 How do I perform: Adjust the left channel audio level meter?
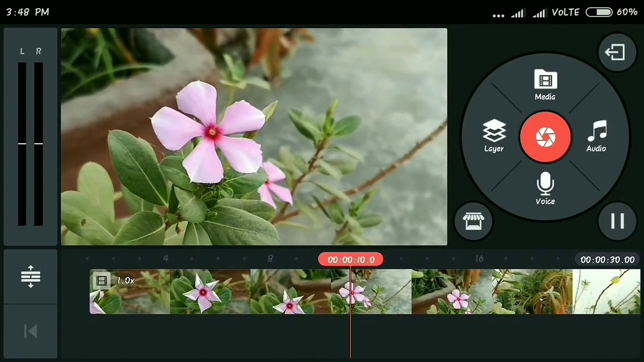(22, 144)
